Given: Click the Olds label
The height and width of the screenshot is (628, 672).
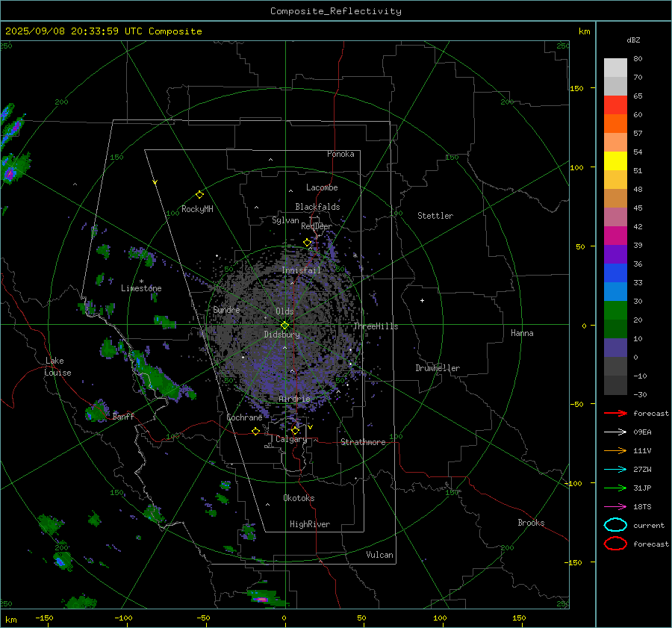Looking at the screenshot, I should [284, 311].
